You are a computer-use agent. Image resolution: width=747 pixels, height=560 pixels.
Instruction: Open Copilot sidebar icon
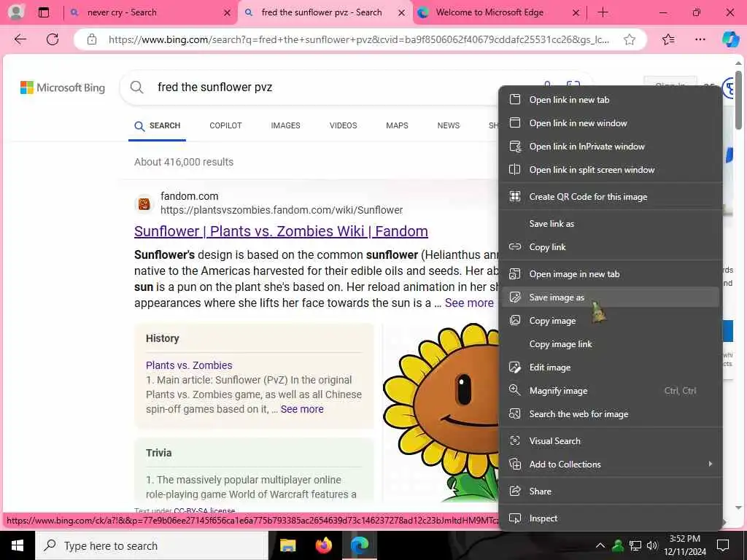pyautogui.click(x=730, y=39)
